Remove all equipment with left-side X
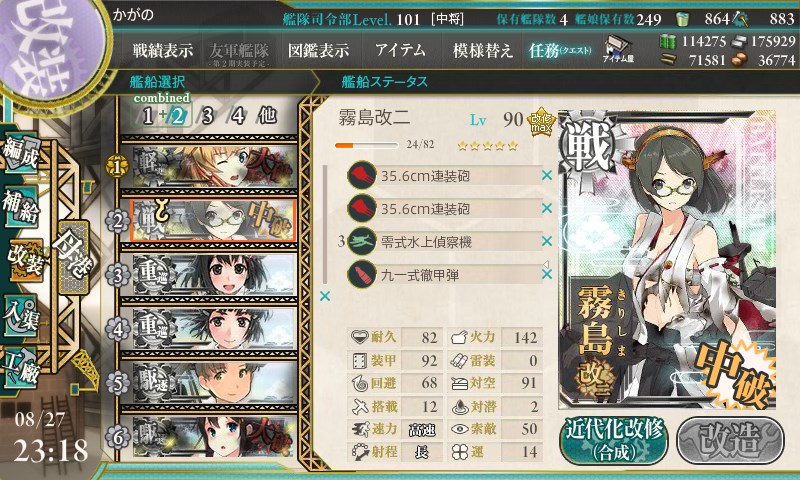800x480 pixels. click(324, 296)
